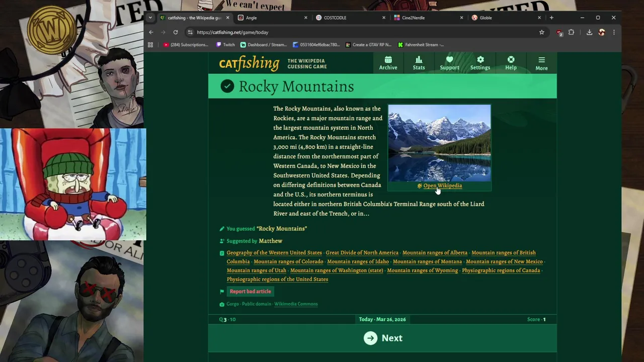Screen dimensions: 644x362
Task: Open the browser Downloads icon
Action: [x=589, y=32]
